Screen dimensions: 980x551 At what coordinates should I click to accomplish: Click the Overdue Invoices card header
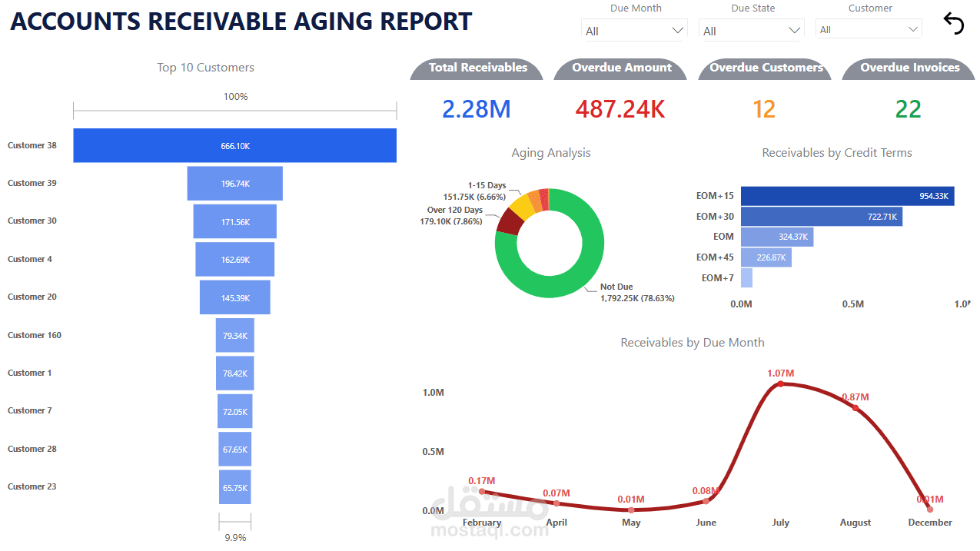909,68
